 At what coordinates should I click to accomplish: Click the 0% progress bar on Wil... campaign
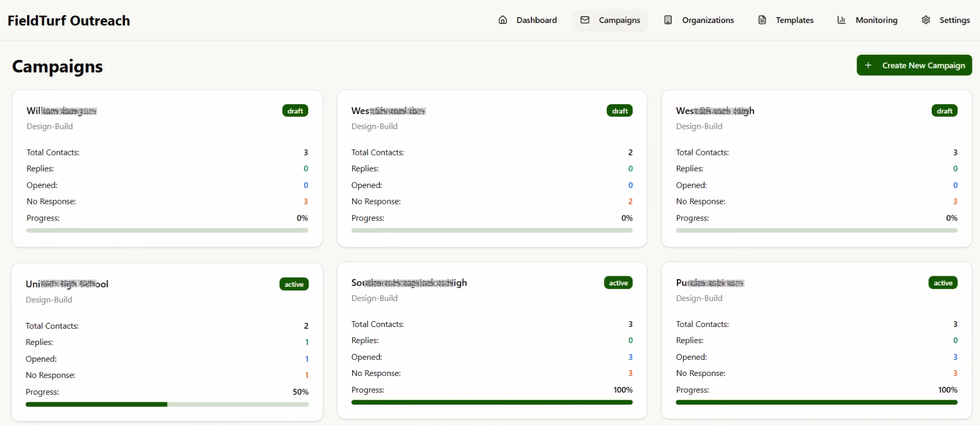click(167, 230)
